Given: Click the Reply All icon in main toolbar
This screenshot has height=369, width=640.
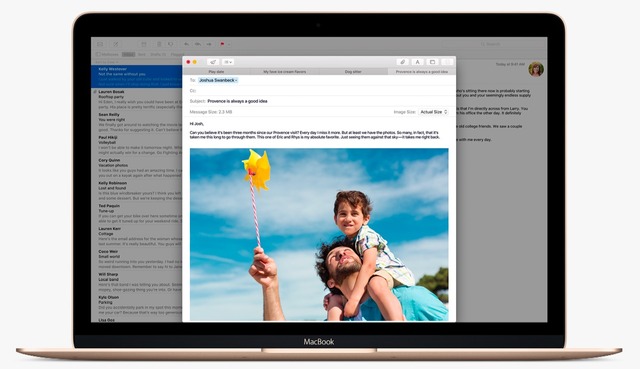Looking at the screenshot, I should [198, 44].
